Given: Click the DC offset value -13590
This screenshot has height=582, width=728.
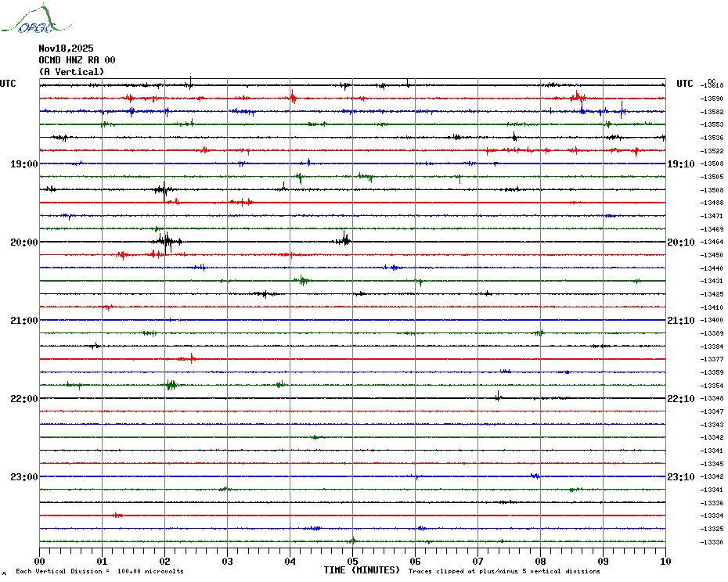Looking at the screenshot, I should point(712,99).
